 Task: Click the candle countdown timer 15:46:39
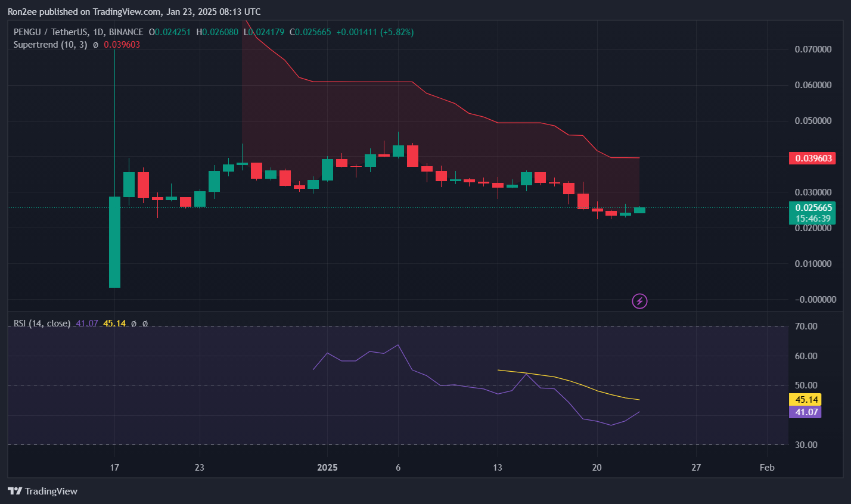coord(812,219)
